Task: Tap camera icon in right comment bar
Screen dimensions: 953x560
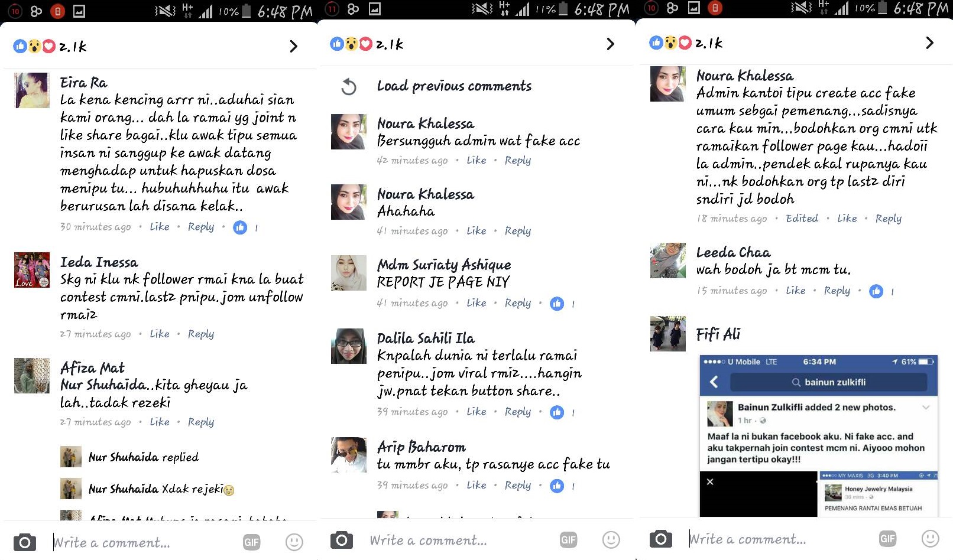Action: click(x=661, y=539)
